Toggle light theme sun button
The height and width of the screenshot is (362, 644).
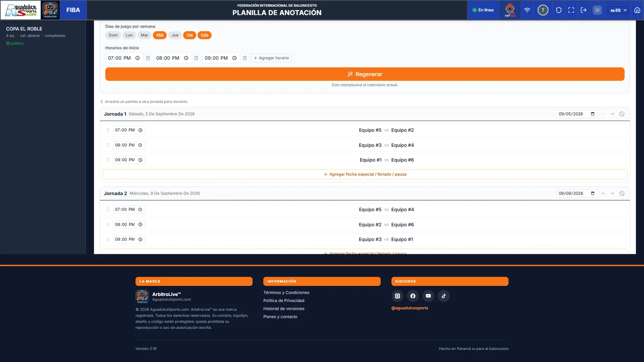[x=597, y=10]
